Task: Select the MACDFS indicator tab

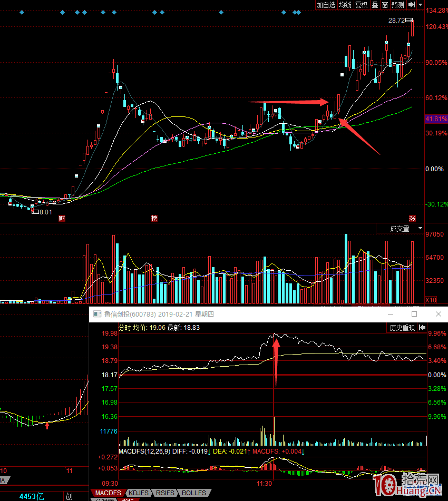Action: pos(108,493)
